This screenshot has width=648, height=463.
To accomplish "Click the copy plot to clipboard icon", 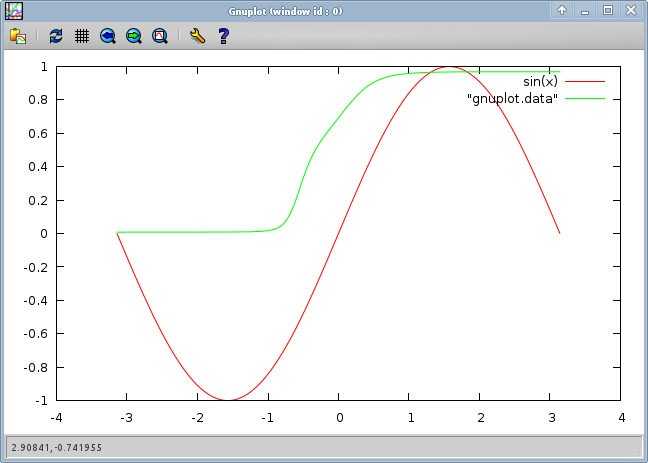I will [18, 36].
